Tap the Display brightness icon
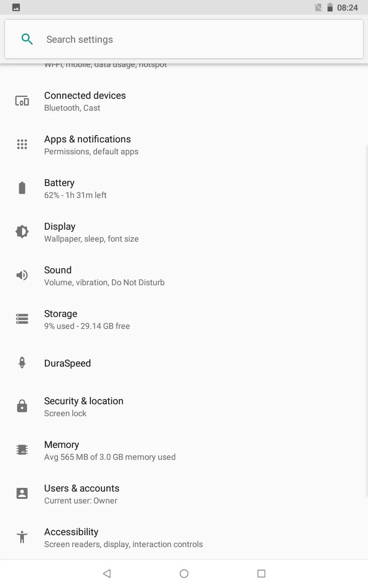Viewport: 368px width, 588px height. 22,232
